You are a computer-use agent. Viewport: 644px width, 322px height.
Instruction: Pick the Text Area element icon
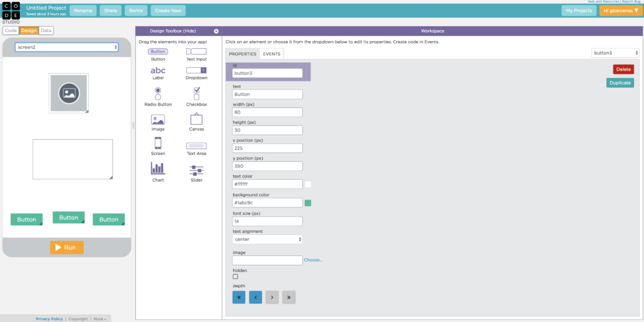pos(197,146)
